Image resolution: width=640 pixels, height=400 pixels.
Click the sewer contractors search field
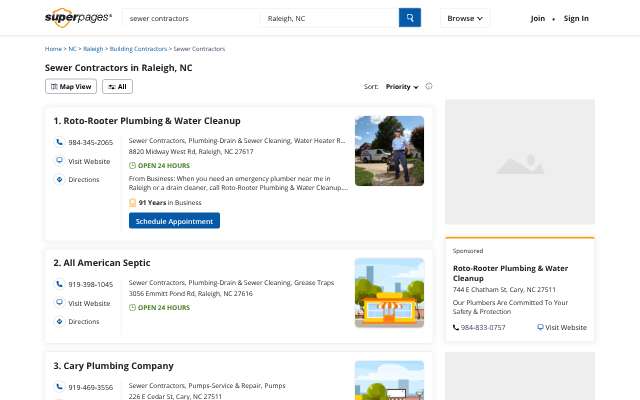(x=191, y=18)
